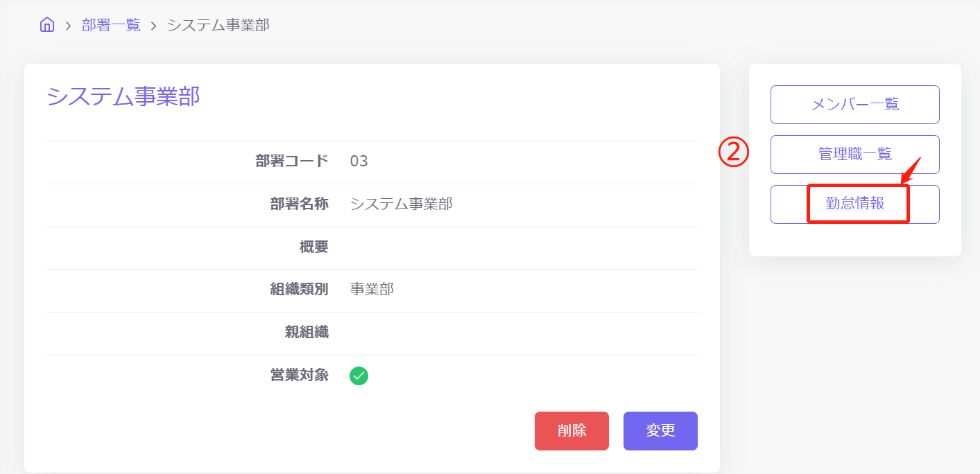Select the システム事業部 breadcrumb item
The height and width of the screenshot is (474, 980).
[218, 26]
